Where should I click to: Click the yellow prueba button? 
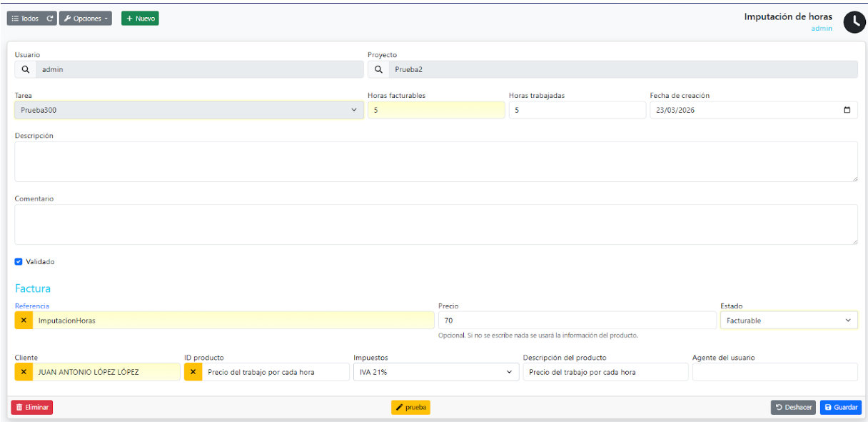pyautogui.click(x=410, y=407)
